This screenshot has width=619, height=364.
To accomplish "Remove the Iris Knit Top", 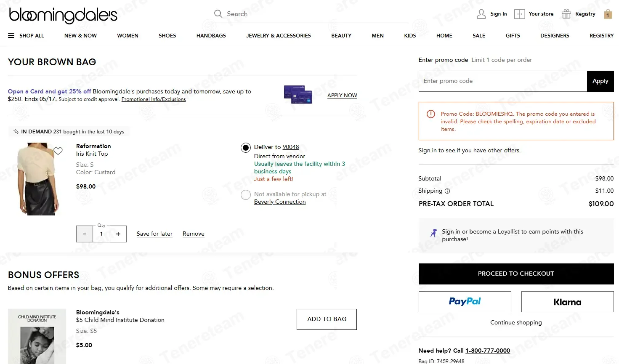I will click(194, 234).
